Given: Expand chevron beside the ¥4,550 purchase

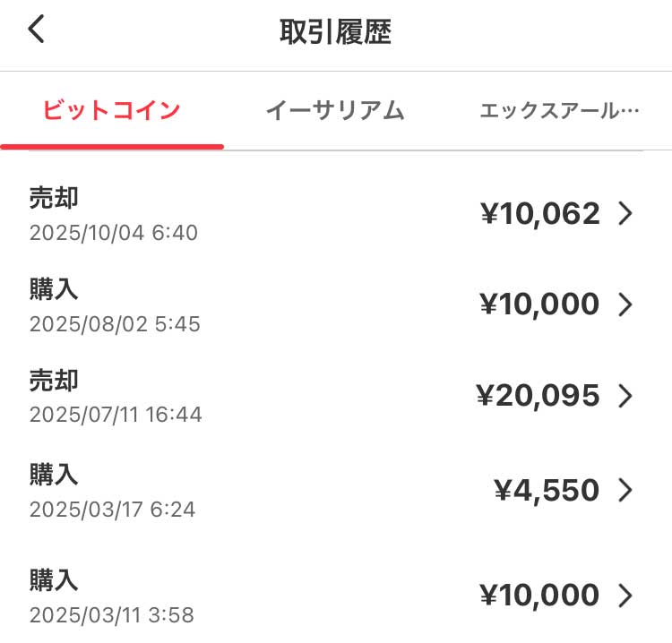Looking at the screenshot, I should point(625,490).
